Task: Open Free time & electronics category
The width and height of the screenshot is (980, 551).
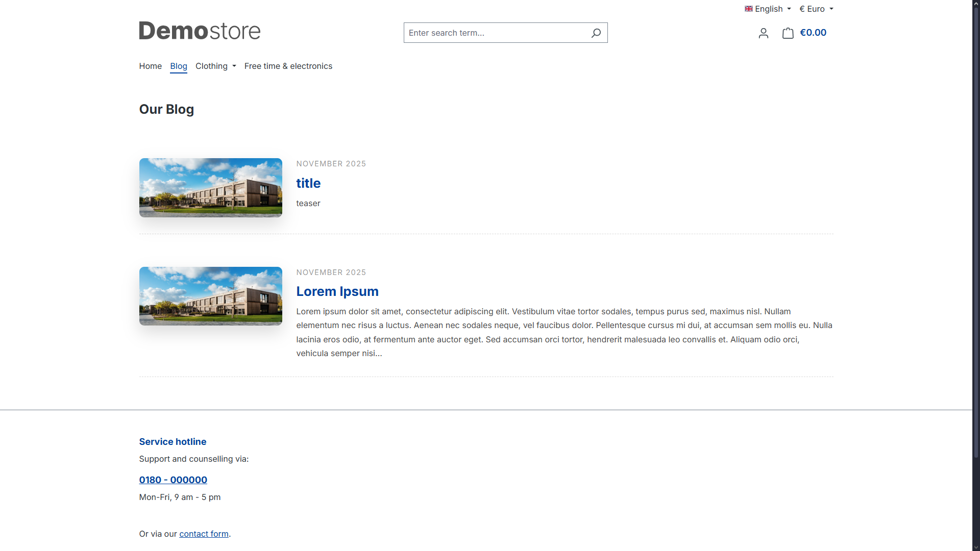Action: pyautogui.click(x=288, y=66)
